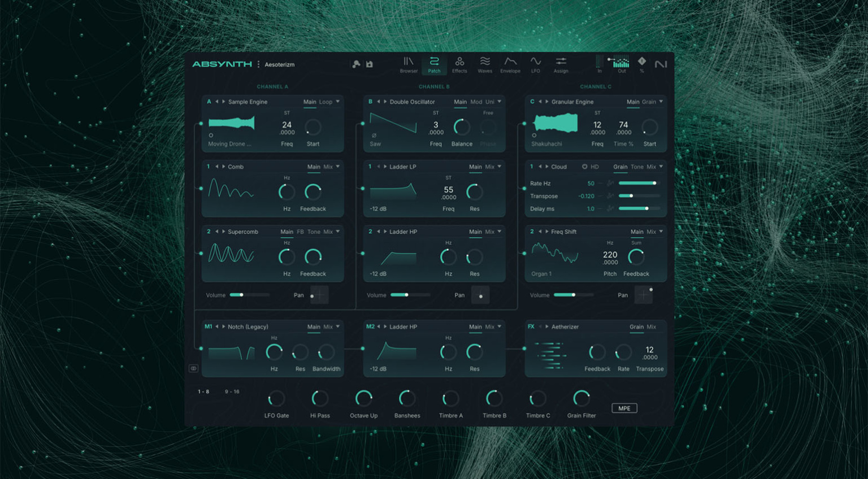Click the MPE button
This screenshot has height=479, width=868.
[x=624, y=408]
